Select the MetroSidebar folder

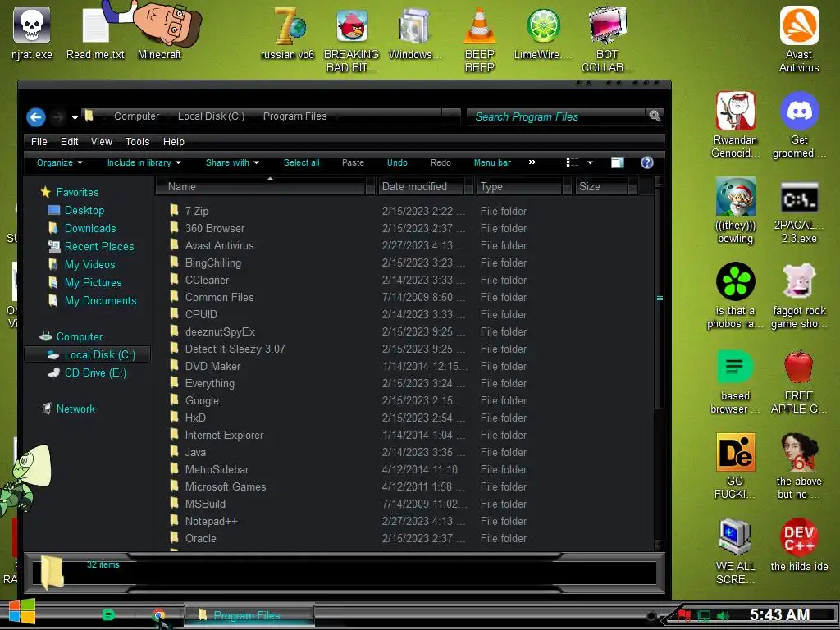pyautogui.click(x=217, y=469)
